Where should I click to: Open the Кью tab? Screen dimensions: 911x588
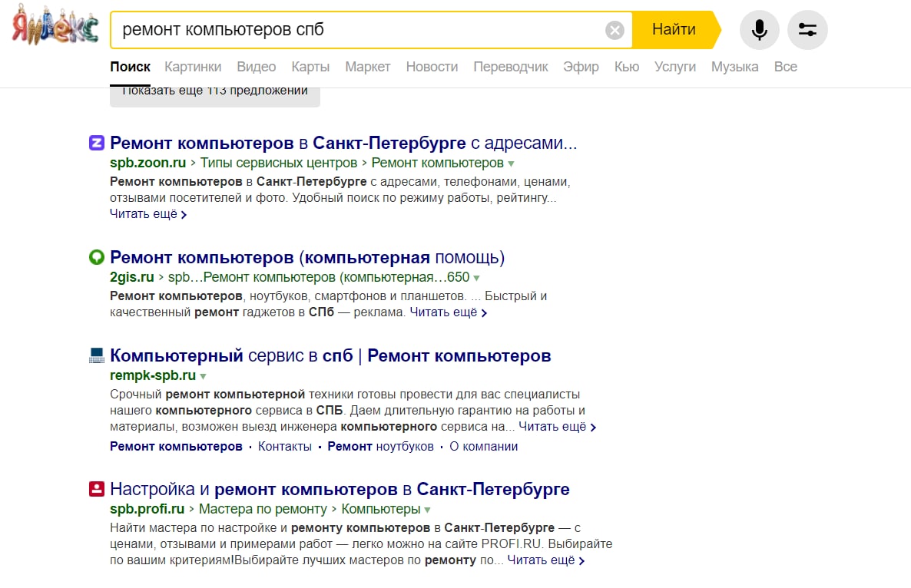tap(627, 67)
